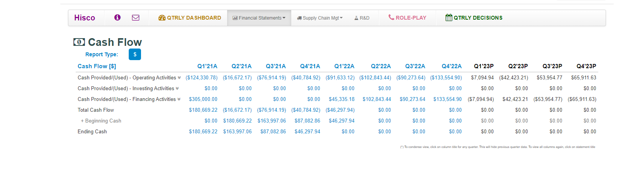Expand the Investing Activities row
Screen dimensions: 644x173
pos(177,88)
